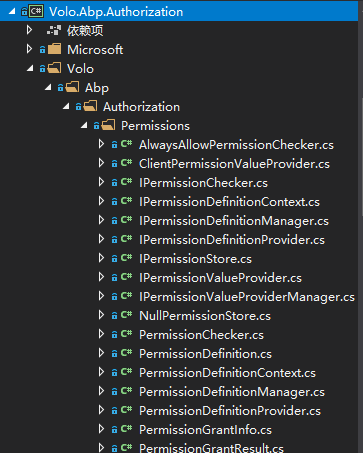Viewport: 363px width, 453px height.
Task: Select PermissionGrantInfo.cs file
Action: click(x=205, y=430)
